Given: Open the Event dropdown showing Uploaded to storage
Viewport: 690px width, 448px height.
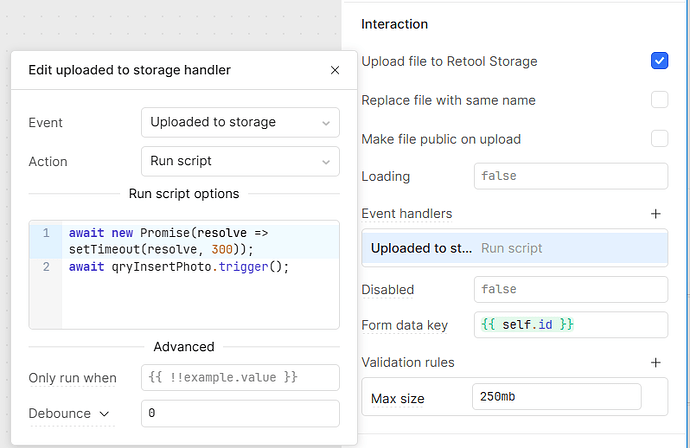Looking at the screenshot, I should click(x=240, y=122).
